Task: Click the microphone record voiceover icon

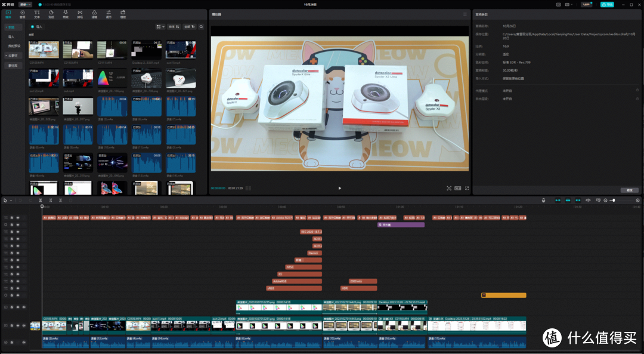Action: pyautogui.click(x=543, y=200)
